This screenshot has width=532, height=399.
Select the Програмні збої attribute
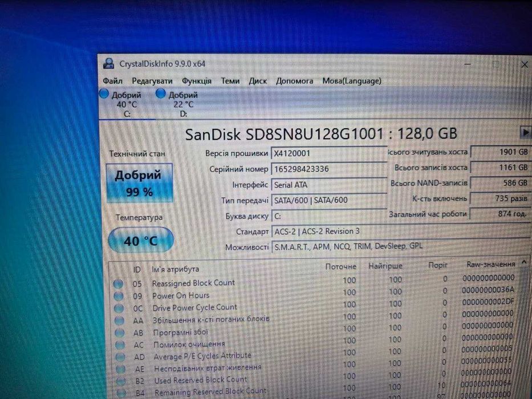pos(181,332)
